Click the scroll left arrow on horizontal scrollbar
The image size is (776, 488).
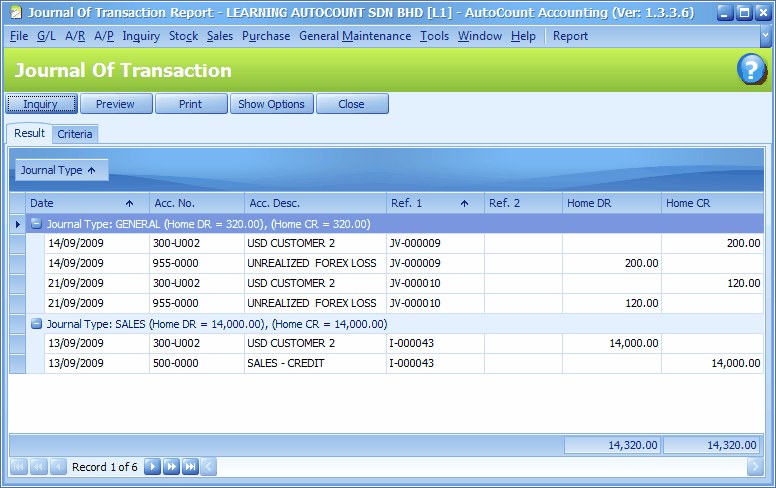click(x=209, y=467)
